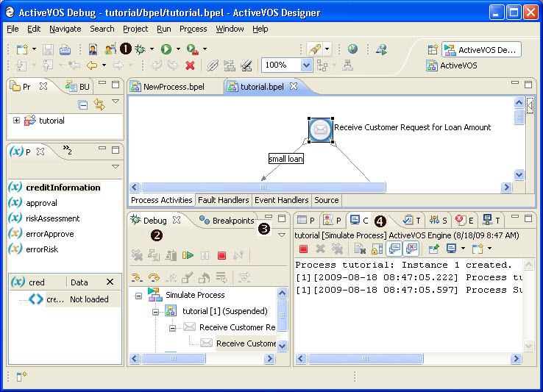This screenshot has width=543, height=392.
Task: Click the Step Into icon in Debug view
Action: (x=137, y=277)
